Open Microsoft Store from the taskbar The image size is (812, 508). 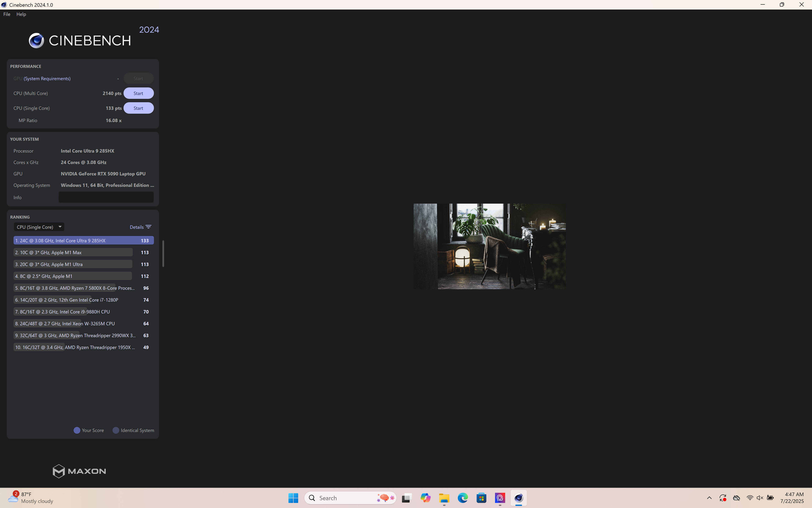click(x=481, y=498)
